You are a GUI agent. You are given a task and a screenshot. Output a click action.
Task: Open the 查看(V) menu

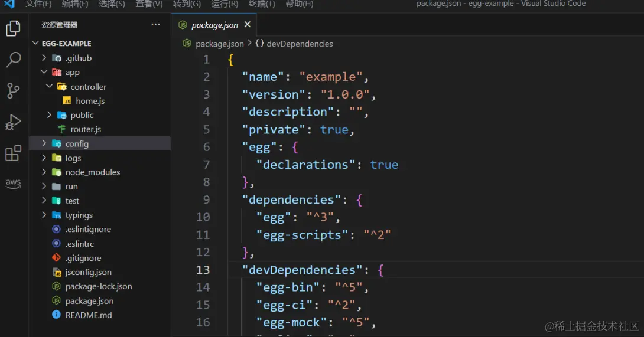click(149, 4)
